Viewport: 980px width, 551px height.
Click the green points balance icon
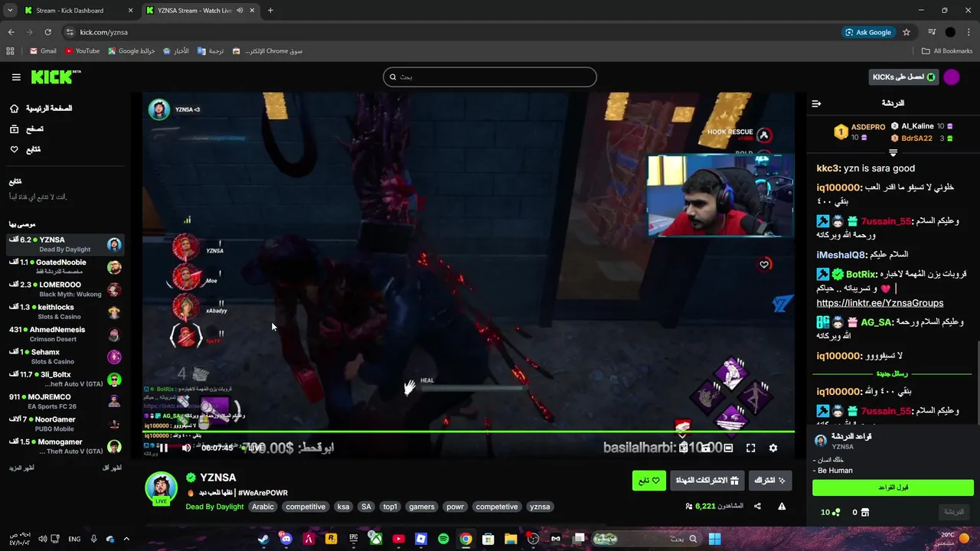836,513
